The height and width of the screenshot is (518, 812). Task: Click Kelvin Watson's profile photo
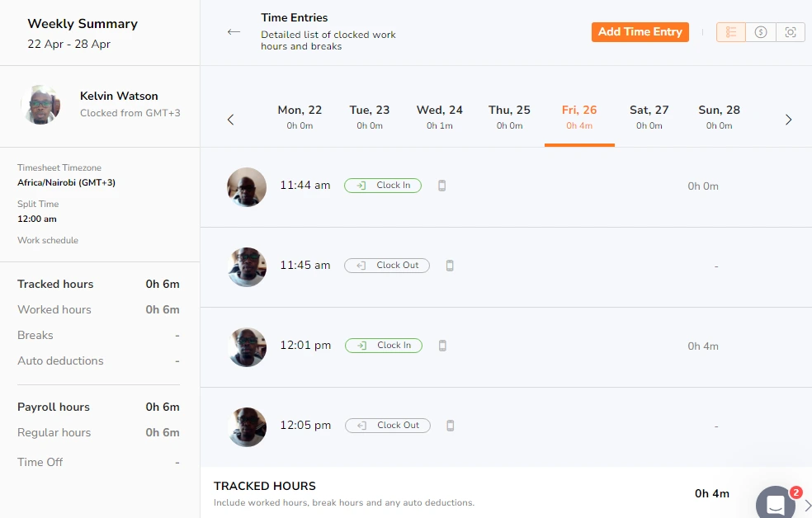click(41, 105)
